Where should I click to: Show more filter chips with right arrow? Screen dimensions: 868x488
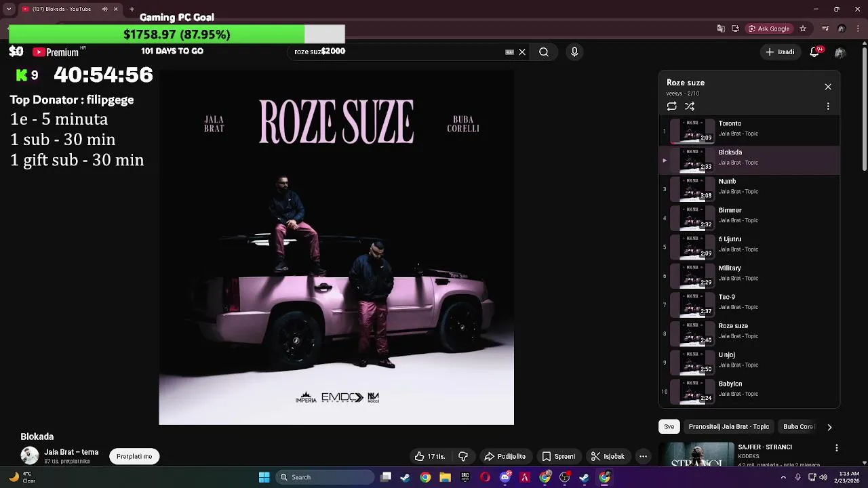(829, 427)
